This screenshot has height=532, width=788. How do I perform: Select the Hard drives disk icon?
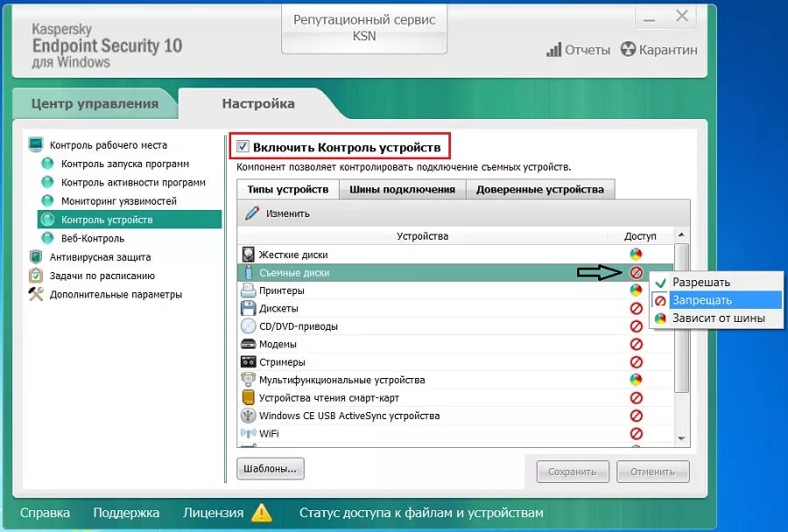coord(248,255)
